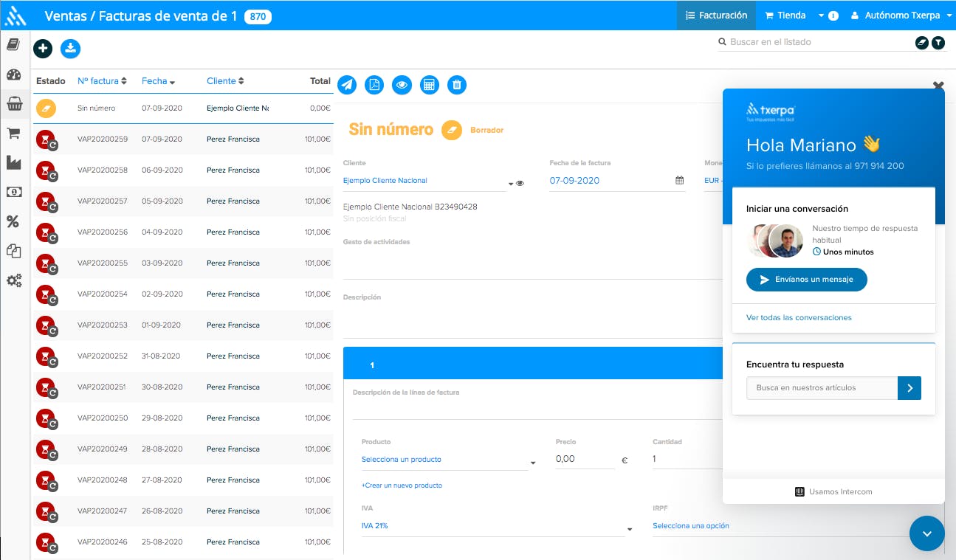Open the Facturación menu

716,15
